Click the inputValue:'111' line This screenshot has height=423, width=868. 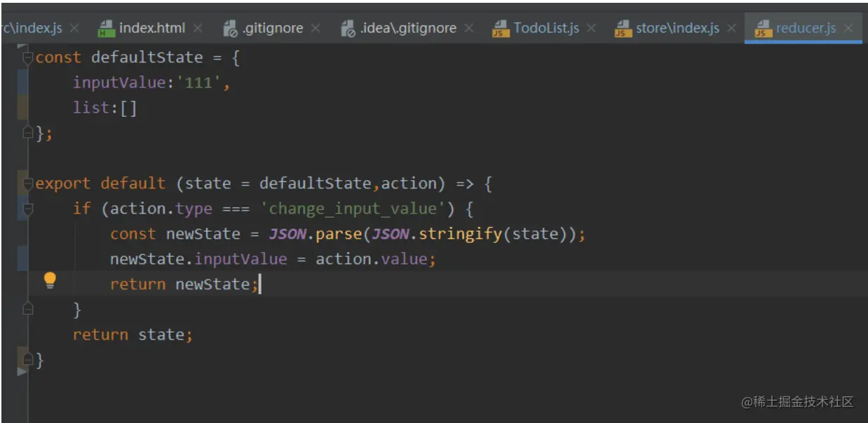tap(151, 83)
